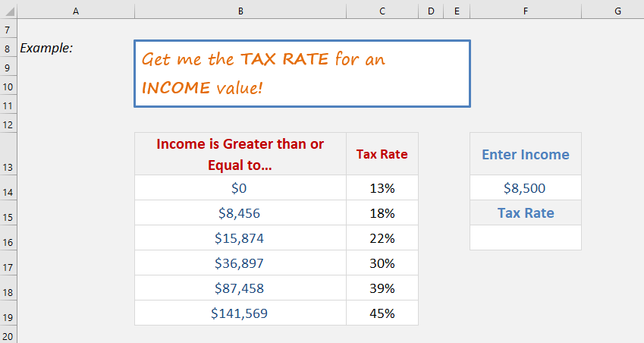
Task: Select the 18% tax rate cell
Action: pyautogui.click(x=382, y=212)
